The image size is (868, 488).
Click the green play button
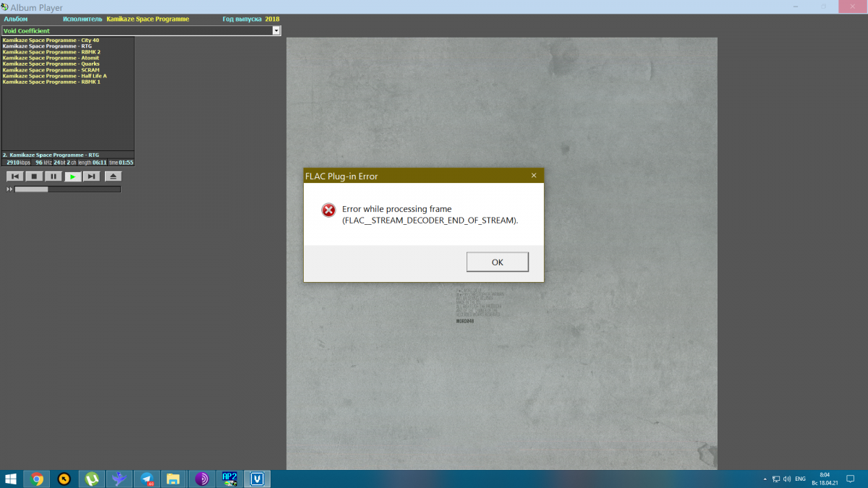pos(72,176)
